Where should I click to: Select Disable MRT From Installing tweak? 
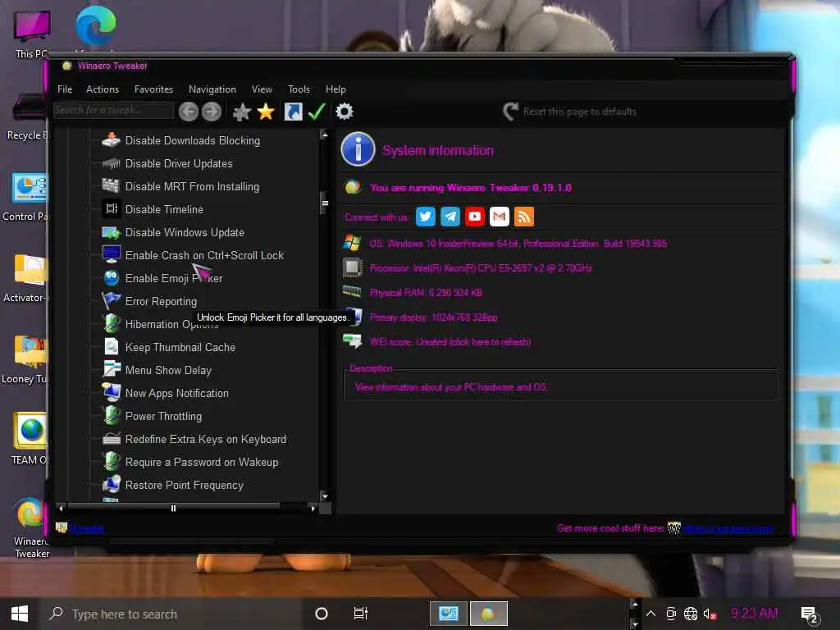[x=192, y=186]
